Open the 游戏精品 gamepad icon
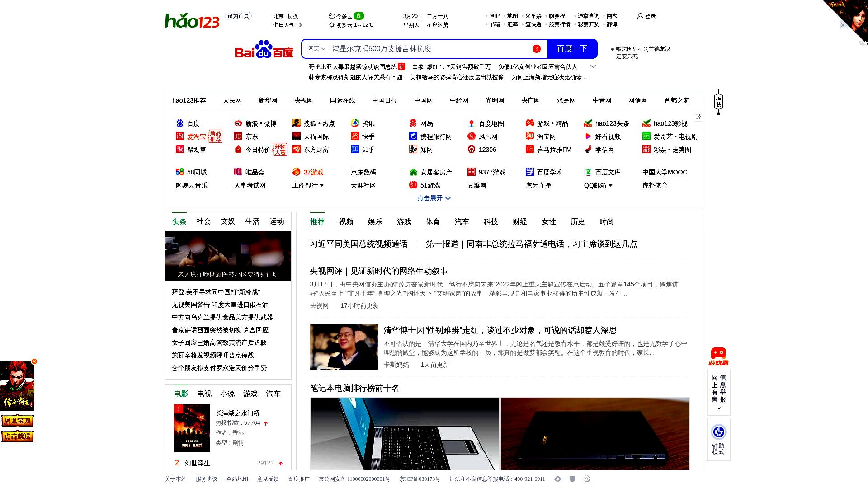 530,123
